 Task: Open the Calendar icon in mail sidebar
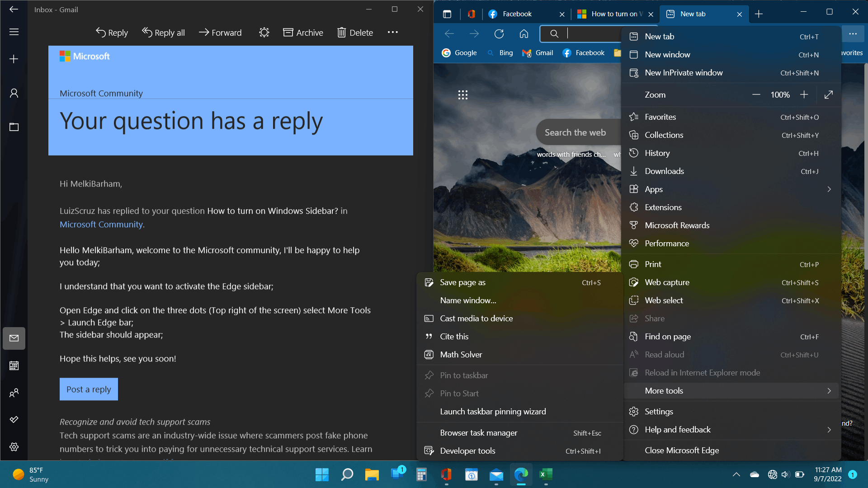coord(14,366)
